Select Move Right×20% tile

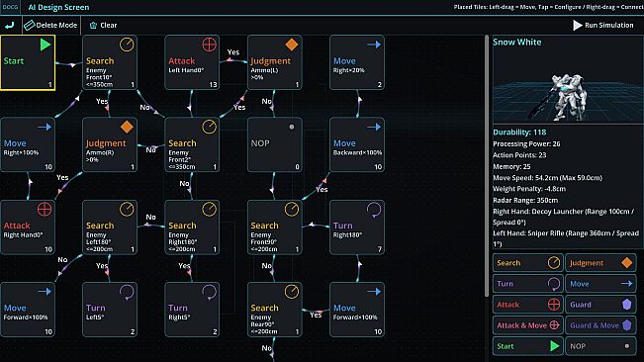coord(357,62)
